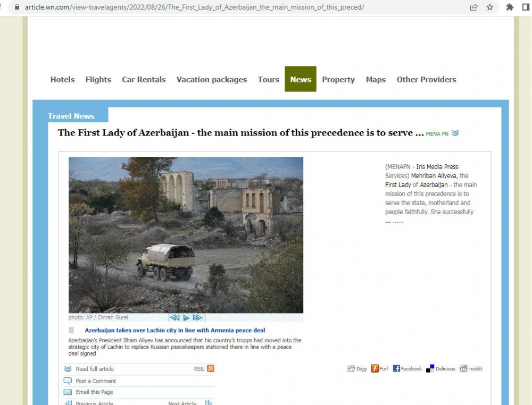532x405 pixels.
Task: Bookmark this page with the star icon
Action: coord(489,7)
